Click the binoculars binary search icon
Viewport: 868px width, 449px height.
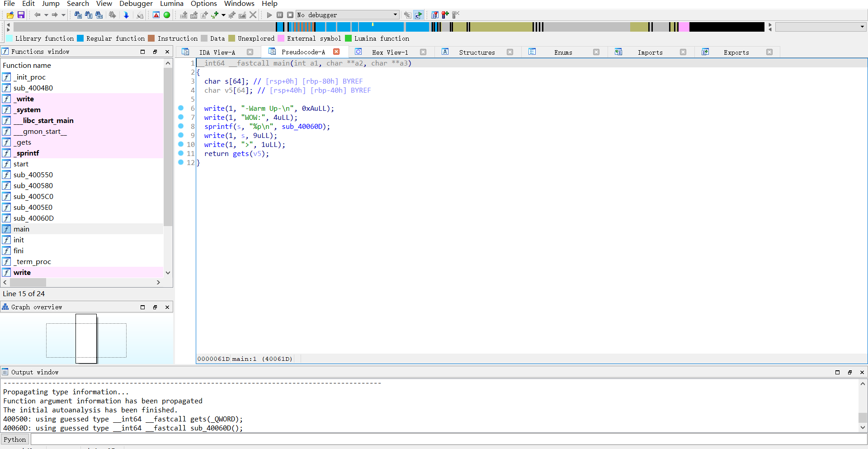click(99, 15)
